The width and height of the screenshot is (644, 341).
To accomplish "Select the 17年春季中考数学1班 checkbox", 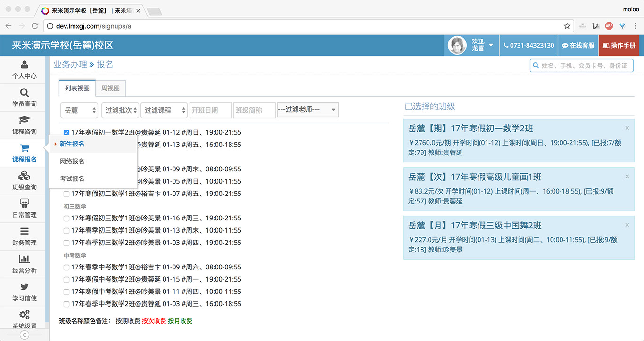I will point(66,267).
